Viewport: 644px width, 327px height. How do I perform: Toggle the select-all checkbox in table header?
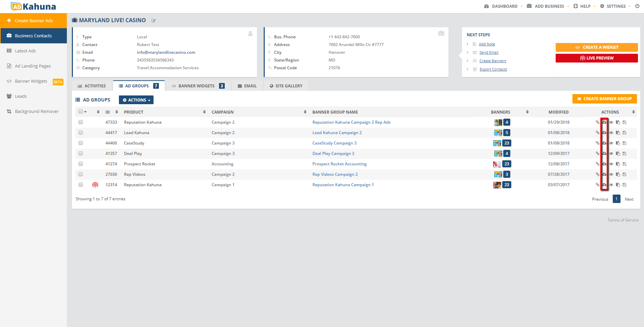pyautogui.click(x=81, y=112)
